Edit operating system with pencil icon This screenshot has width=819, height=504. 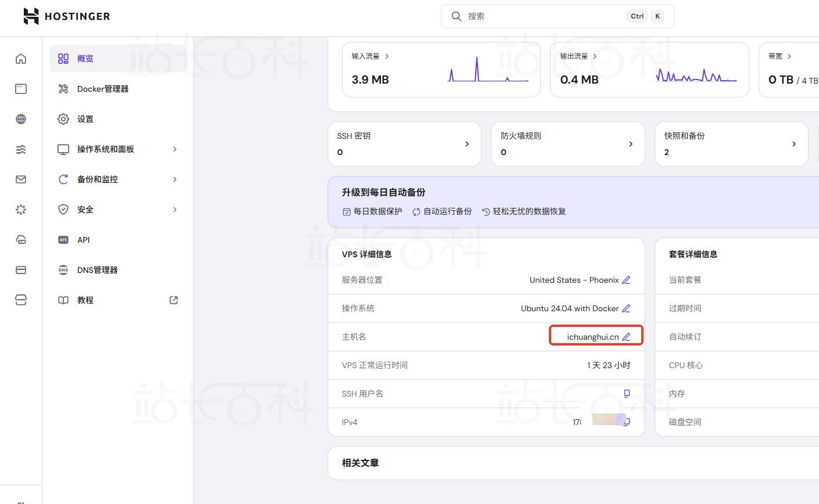(626, 308)
